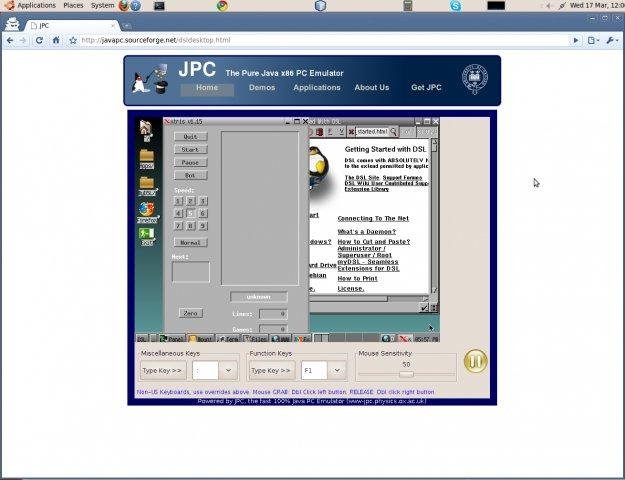Open Google Chrome from the top panel

[222, 6]
